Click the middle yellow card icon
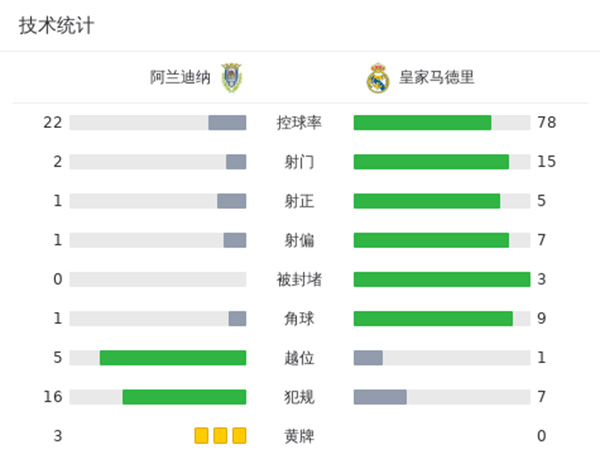The width and height of the screenshot is (600, 459). click(x=220, y=435)
